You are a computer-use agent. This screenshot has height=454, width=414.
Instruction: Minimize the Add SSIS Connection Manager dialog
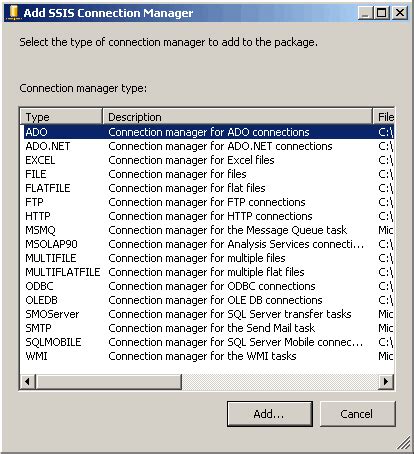point(366,13)
